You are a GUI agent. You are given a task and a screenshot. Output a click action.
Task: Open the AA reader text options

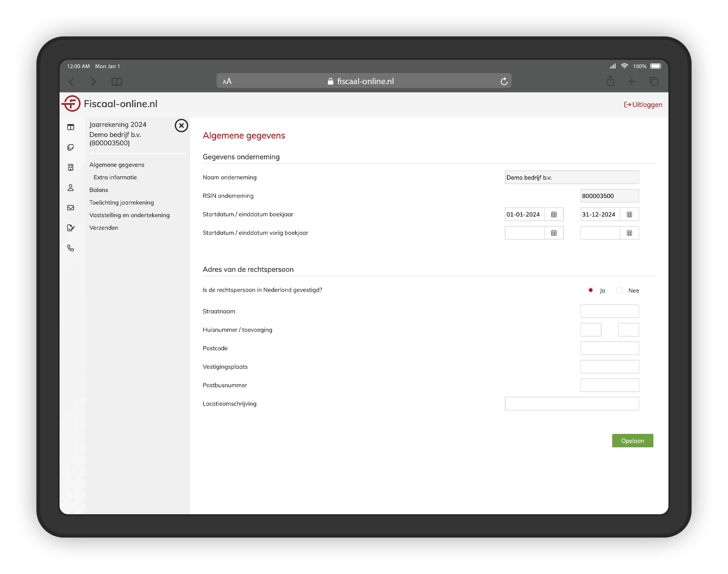[x=227, y=81]
